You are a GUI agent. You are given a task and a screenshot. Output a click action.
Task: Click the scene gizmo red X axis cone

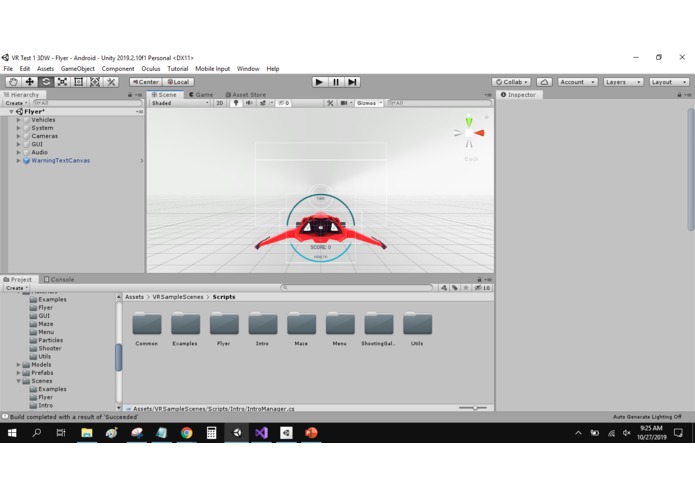[480, 132]
